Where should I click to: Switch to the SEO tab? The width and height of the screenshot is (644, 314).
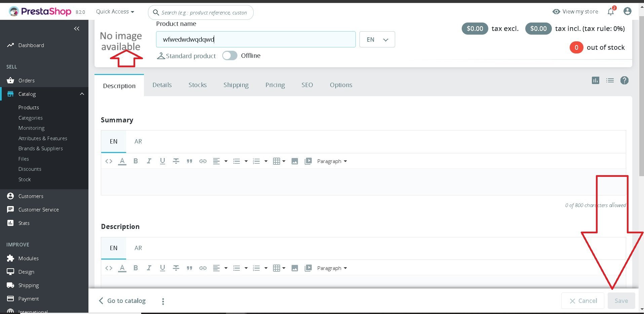tap(307, 85)
